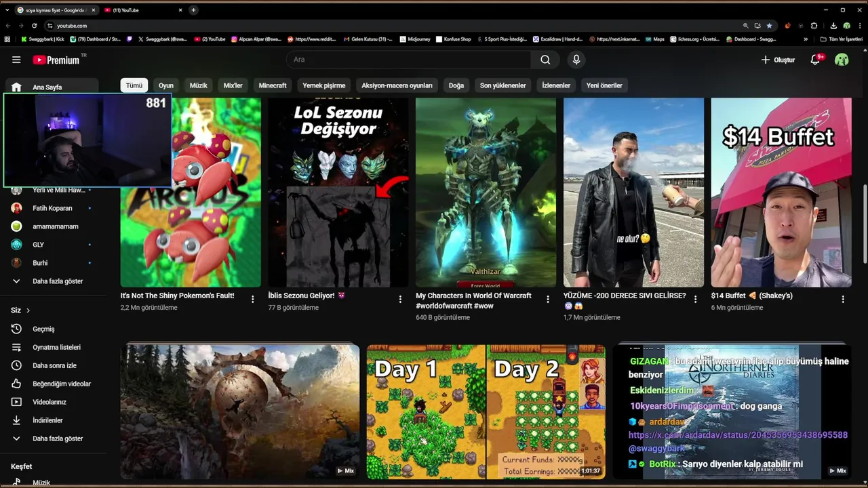The image size is (868, 488).
Task: Open the Swaggybark Kick bookmark
Action: click(42, 39)
